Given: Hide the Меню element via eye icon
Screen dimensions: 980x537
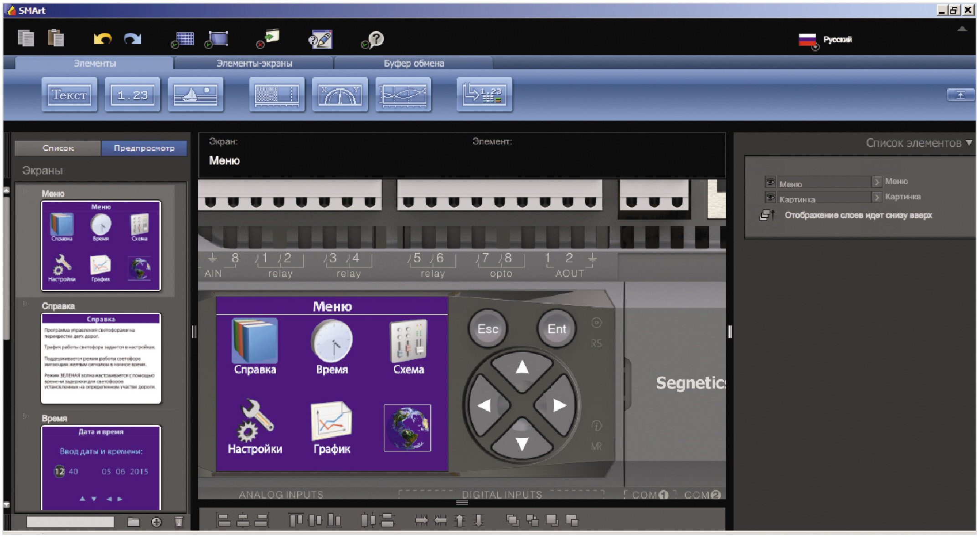Looking at the screenshot, I should pyautogui.click(x=770, y=182).
